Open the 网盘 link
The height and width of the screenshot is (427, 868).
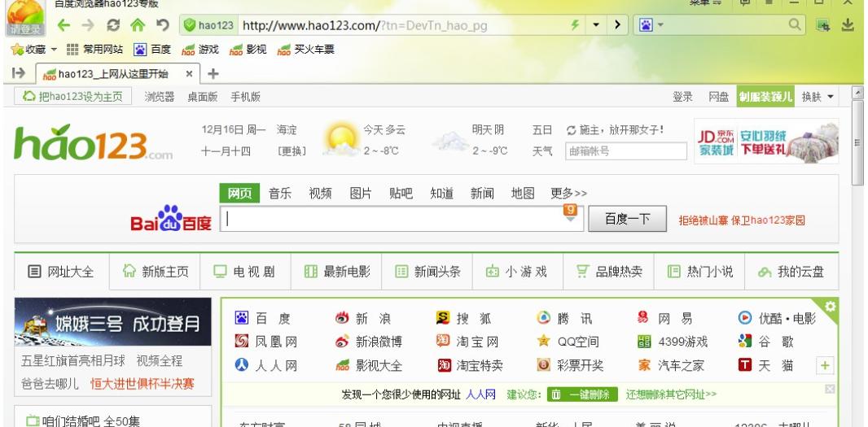click(x=718, y=97)
